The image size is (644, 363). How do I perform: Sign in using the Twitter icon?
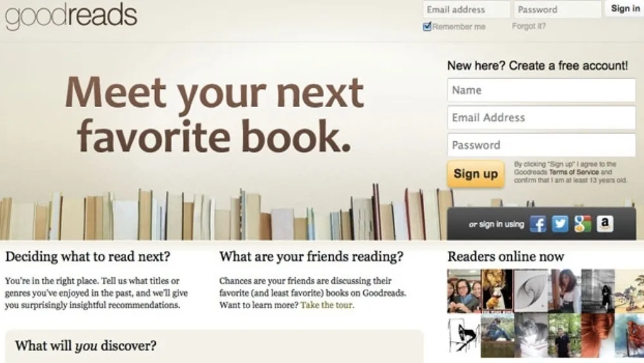560,224
